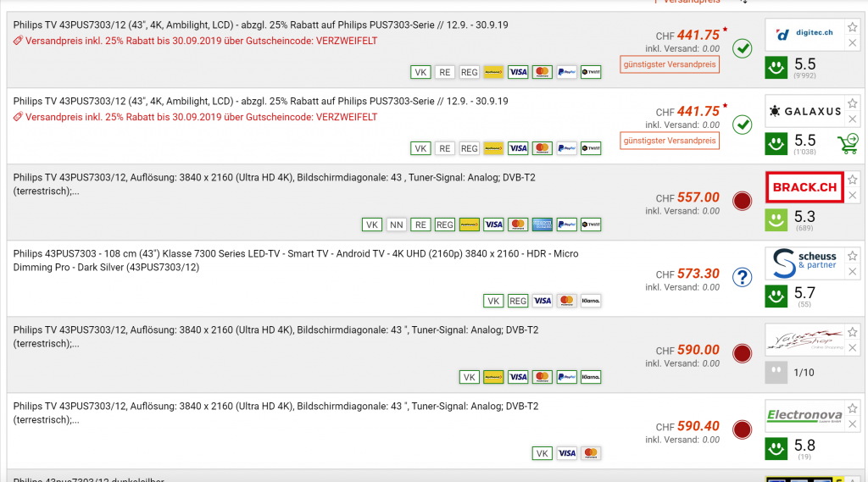
Task: Click first offer's 'günstigster Versandpreis' button
Action: pyautogui.click(x=670, y=64)
